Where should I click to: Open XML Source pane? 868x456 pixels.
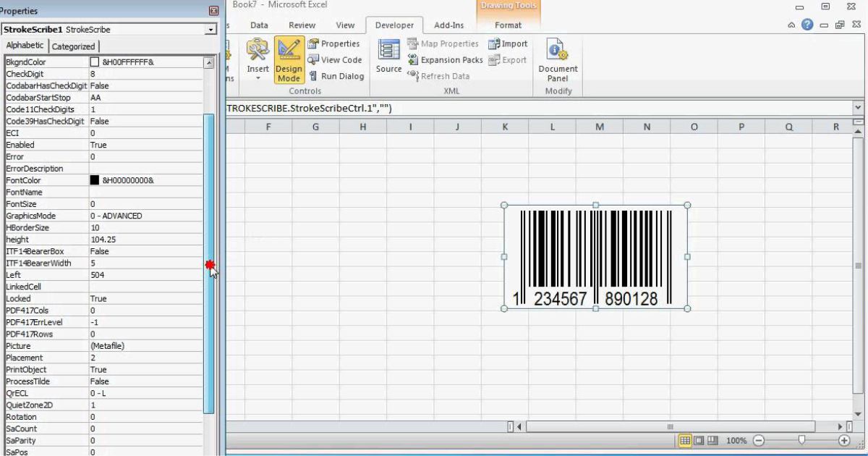(x=389, y=56)
